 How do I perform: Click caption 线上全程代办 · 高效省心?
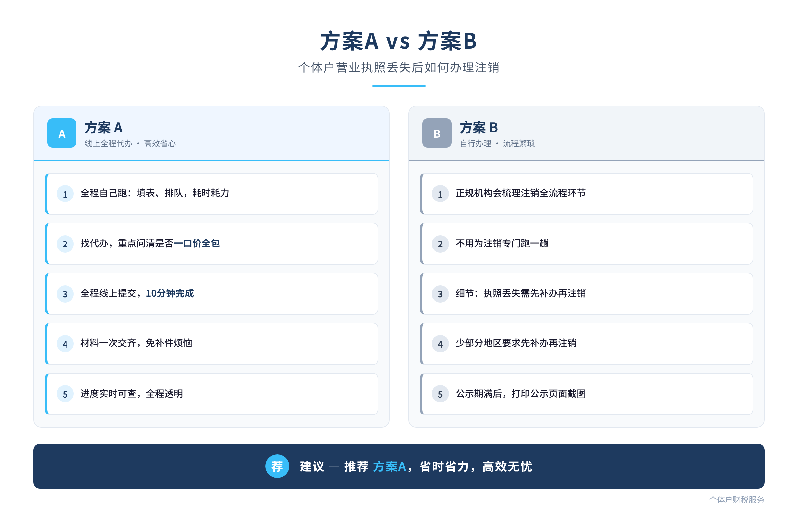click(x=130, y=144)
